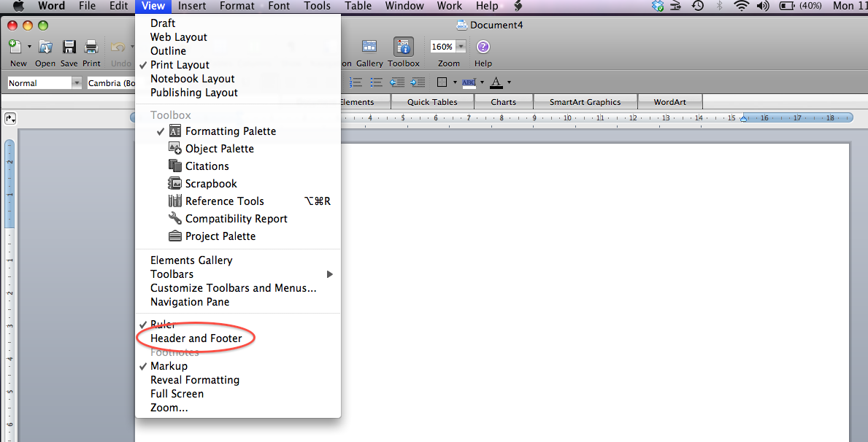Screen dimensions: 868x442
Task: Open the Normal style dropdown
Action: (77, 83)
